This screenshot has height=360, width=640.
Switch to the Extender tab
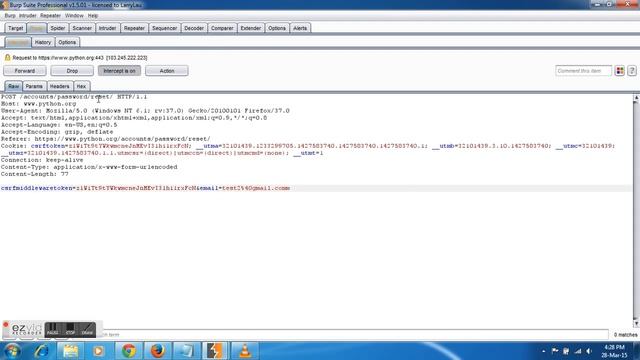(251, 28)
